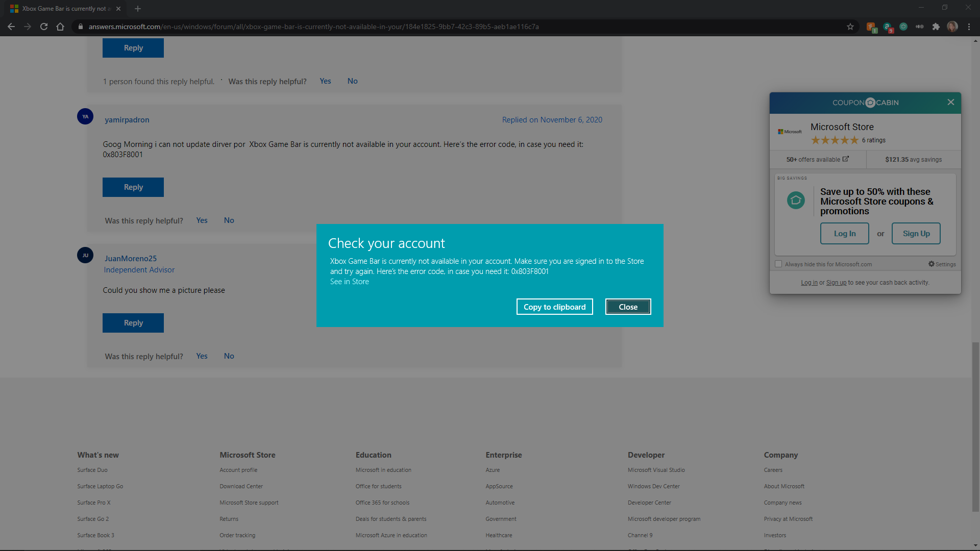Open the browser home page icon
Viewport: 980px width, 551px height.
coord(60,27)
